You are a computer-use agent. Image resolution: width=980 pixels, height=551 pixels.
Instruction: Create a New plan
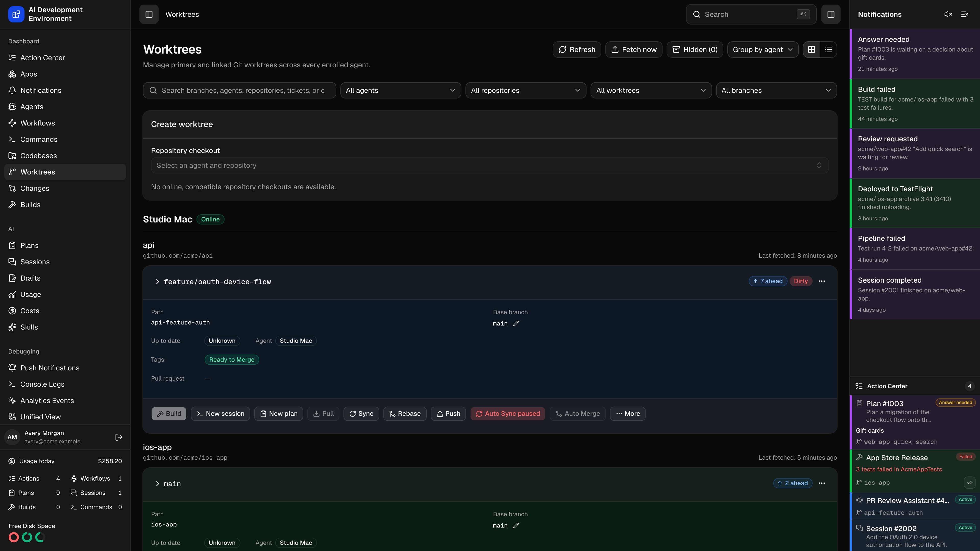pyautogui.click(x=278, y=414)
